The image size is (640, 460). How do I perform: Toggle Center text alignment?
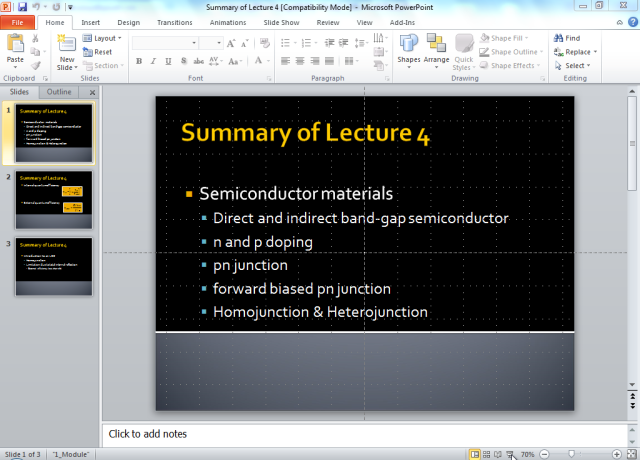[300, 61]
